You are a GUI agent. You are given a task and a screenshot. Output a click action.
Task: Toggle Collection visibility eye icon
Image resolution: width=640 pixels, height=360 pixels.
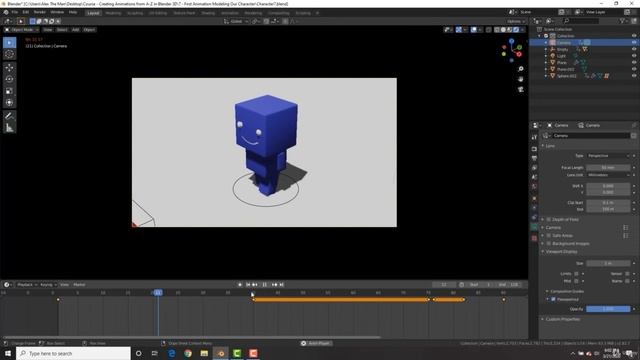[x=634, y=36]
